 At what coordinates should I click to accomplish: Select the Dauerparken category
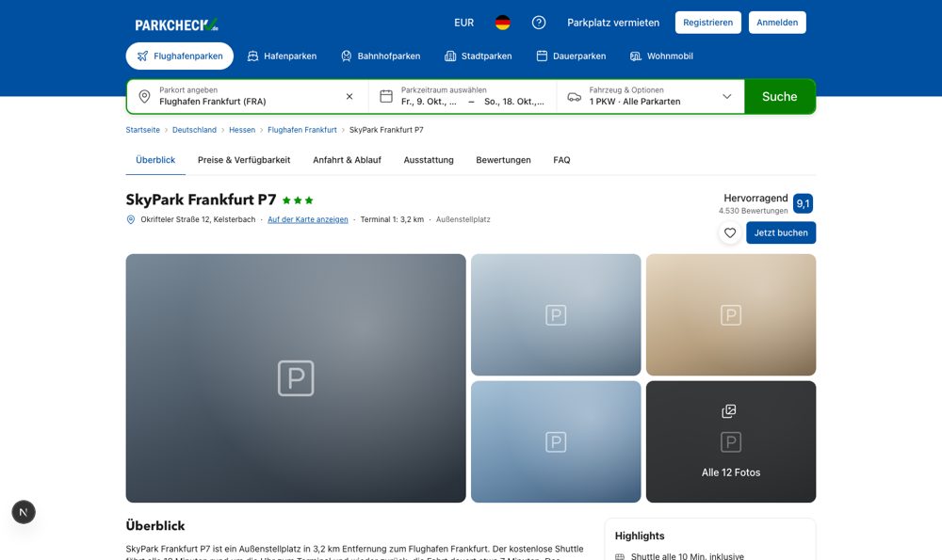(572, 56)
